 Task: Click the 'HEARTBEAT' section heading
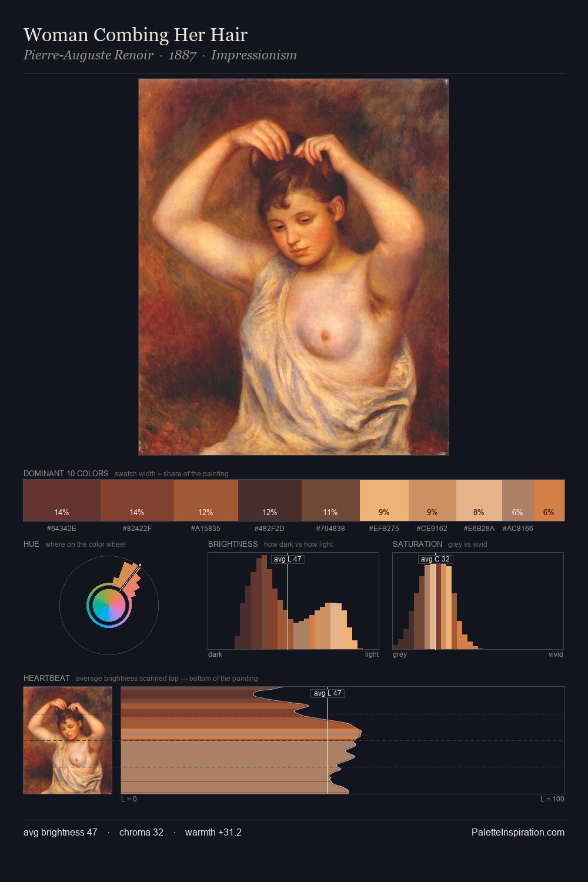(46, 678)
